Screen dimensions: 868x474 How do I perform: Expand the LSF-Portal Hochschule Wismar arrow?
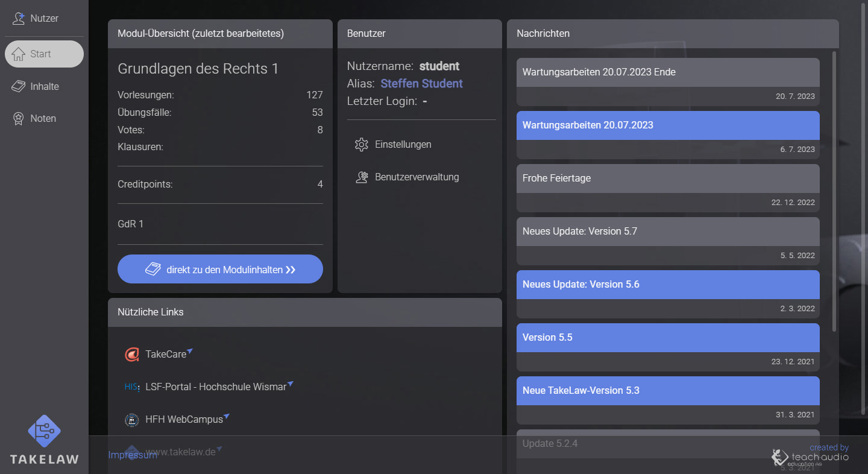point(291,382)
